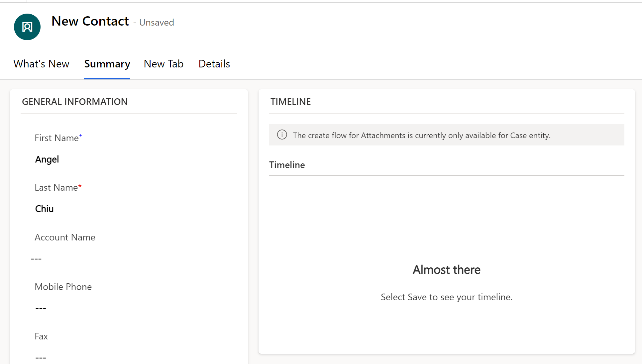Click the Last Name field with Chiu
Image resolution: width=642 pixels, height=364 pixels.
45,209
